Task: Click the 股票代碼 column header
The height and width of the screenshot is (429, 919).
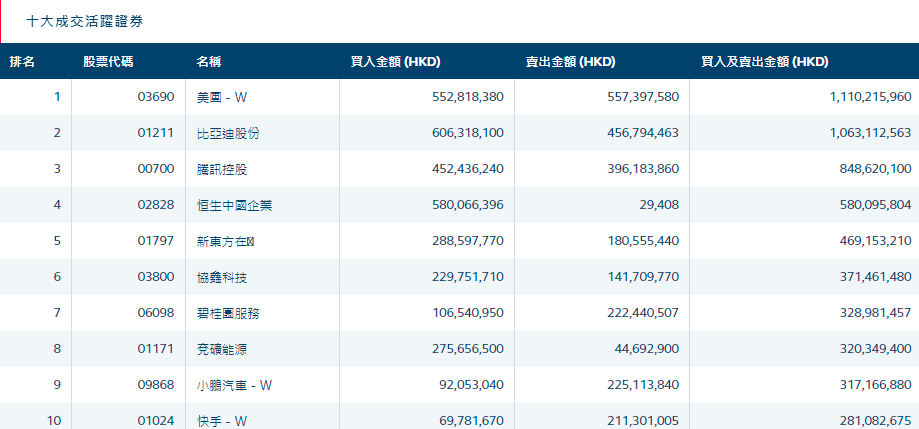Action: click(108, 62)
